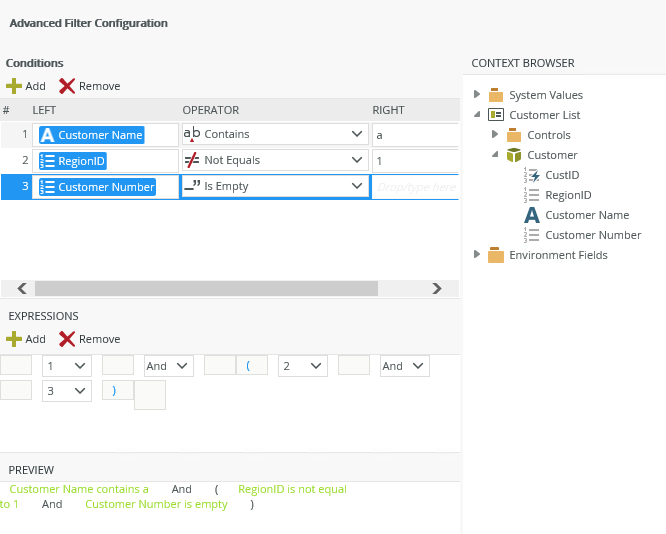Click the Add condition plus icon

14,86
